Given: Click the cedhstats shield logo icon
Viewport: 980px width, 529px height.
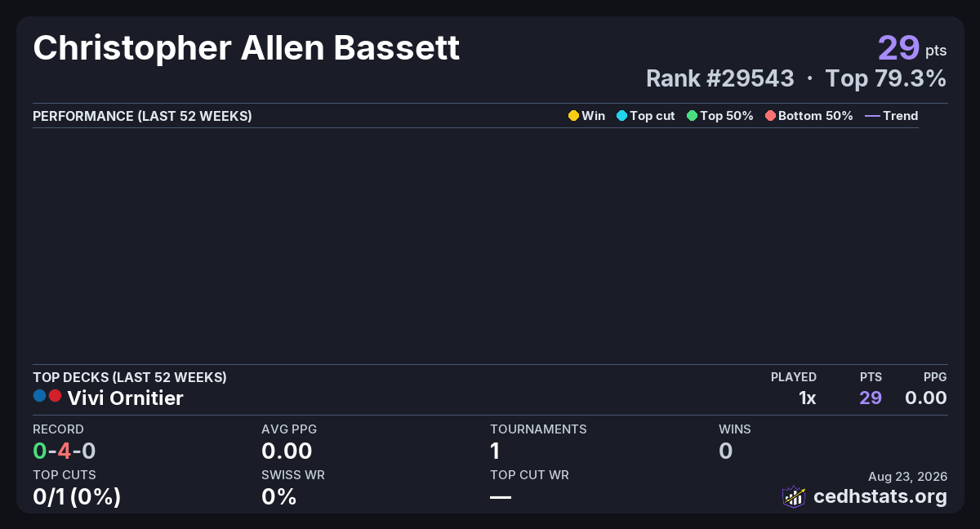Looking at the screenshot, I should pos(794,496).
